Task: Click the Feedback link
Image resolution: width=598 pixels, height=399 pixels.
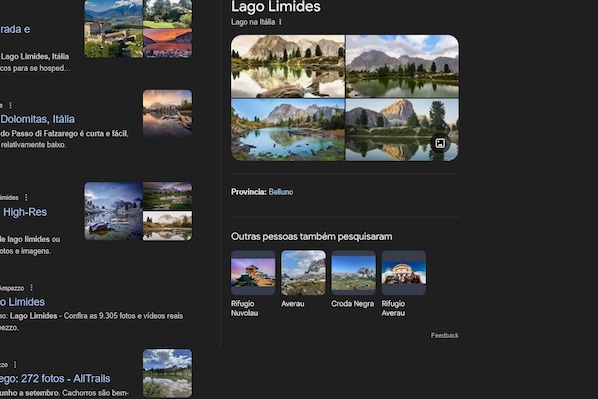Action: click(x=445, y=335)
